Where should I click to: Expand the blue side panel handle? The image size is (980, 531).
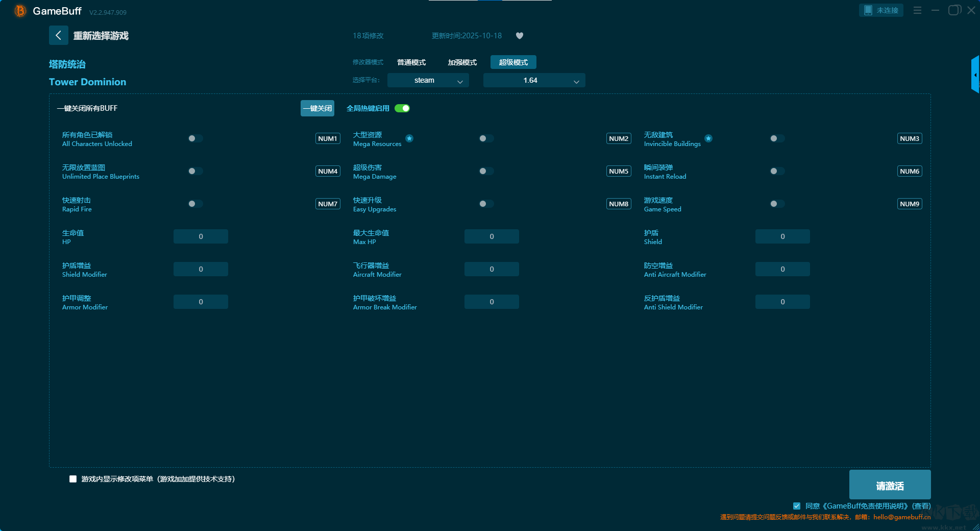(975, 75)
